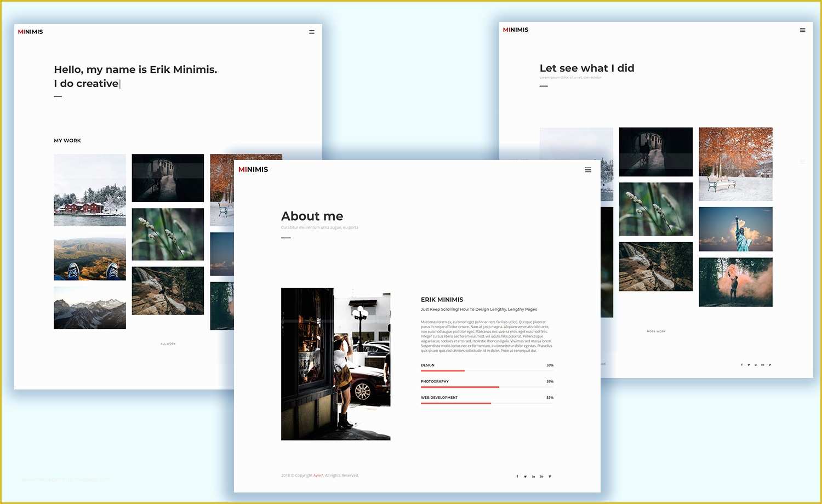Viewport: 822px width, 504px height.
Task: Click the LinkedIn icon on the 'Let see what I did' page
Action: pos(755,364)
